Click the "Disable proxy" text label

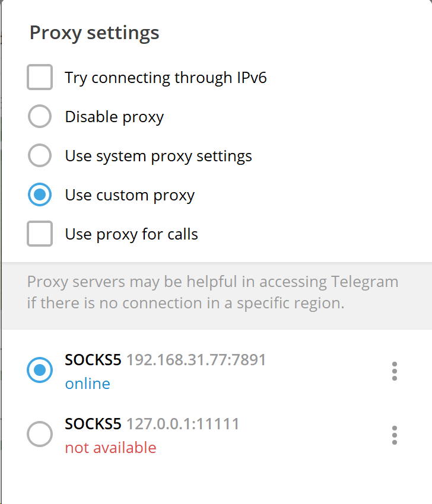[114, 117]
